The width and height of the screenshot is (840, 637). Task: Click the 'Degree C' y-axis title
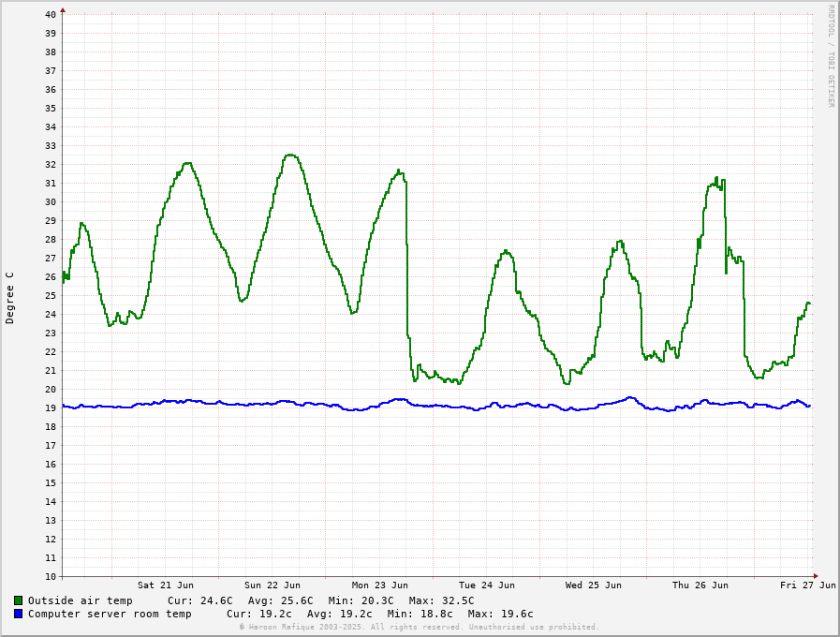(x=10, y=298)
